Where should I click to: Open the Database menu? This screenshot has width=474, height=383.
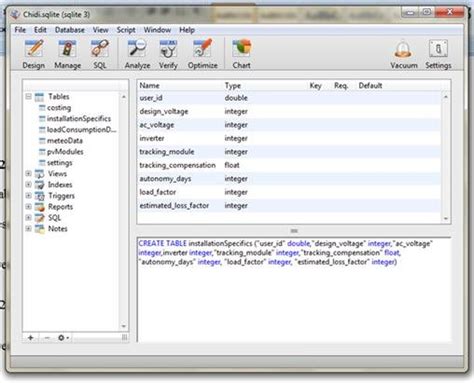tap(70, 30)
